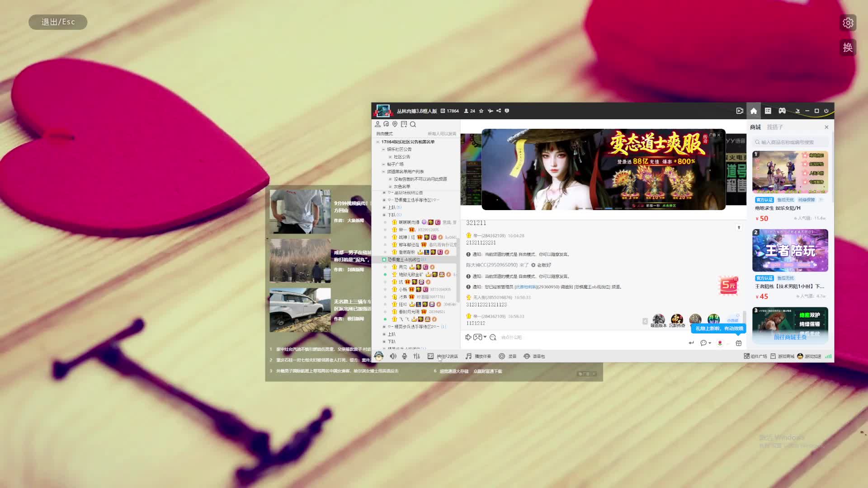Switch to the 找搭子 tab

point(774,127)
